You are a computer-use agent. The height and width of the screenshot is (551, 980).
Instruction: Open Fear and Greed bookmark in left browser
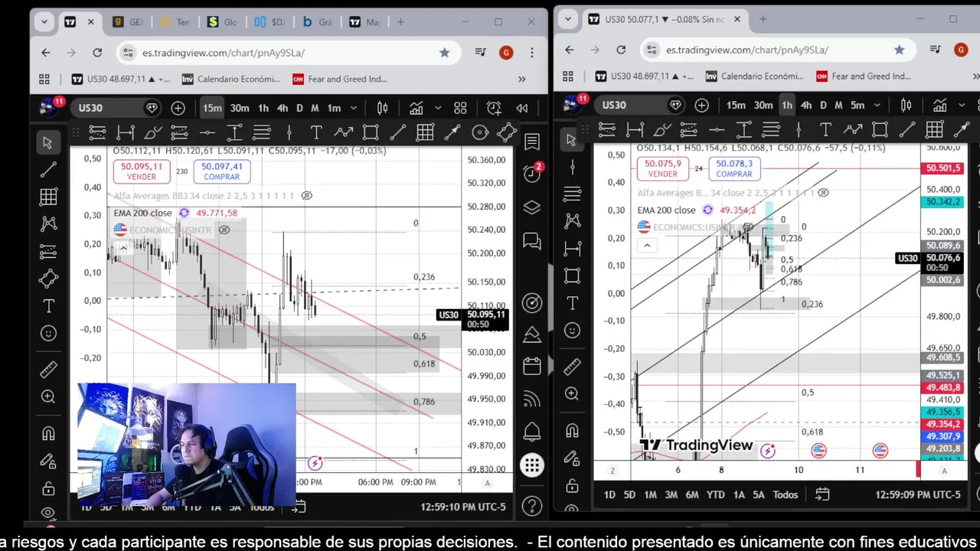[x=339, y=79]
